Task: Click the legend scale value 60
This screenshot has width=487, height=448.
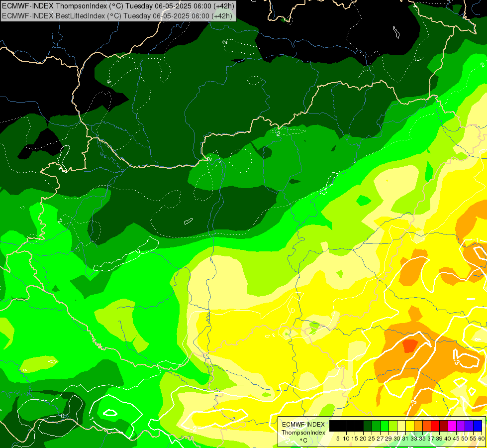Action: click(x=481, y=439)
